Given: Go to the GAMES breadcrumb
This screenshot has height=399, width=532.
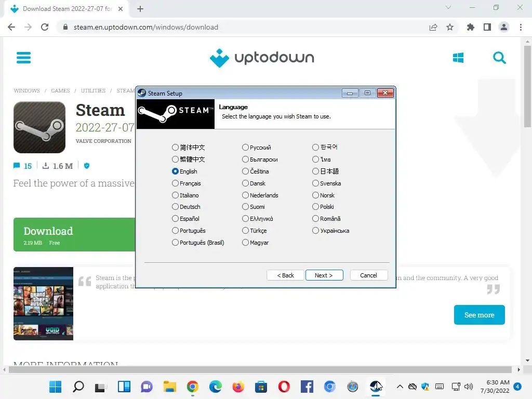Looking at the screenshot, I should pyautogui.click(x=60, y=90).
